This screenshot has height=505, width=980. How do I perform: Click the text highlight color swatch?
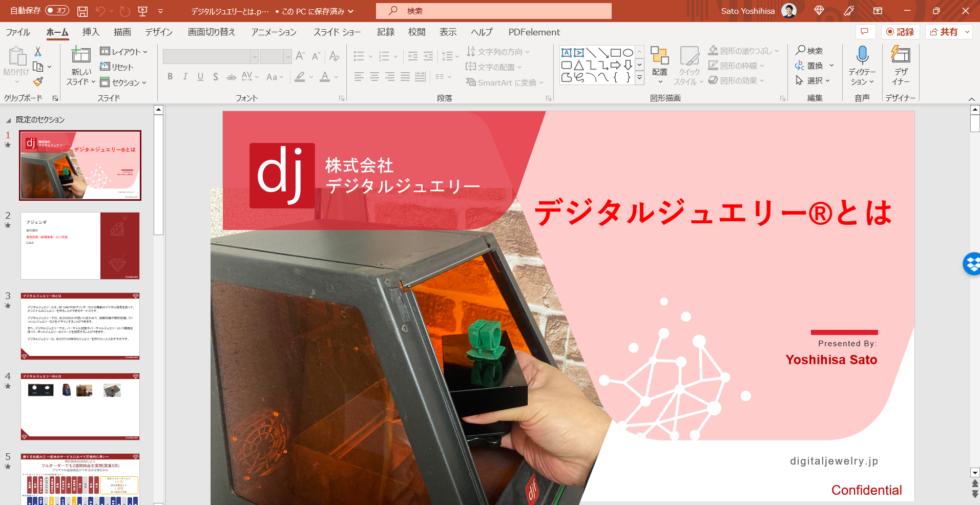tap(300, 77)
